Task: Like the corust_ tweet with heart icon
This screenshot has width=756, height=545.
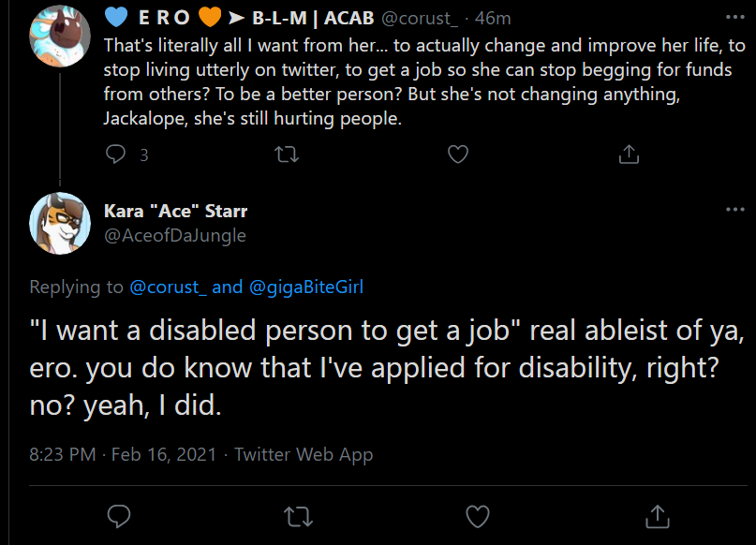Action: click(457, 155)
